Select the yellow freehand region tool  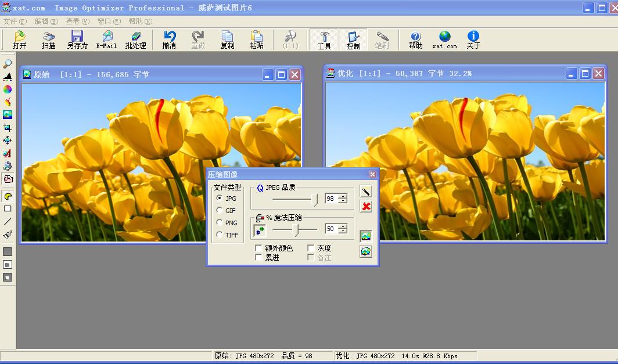click(x=8, y=196)
